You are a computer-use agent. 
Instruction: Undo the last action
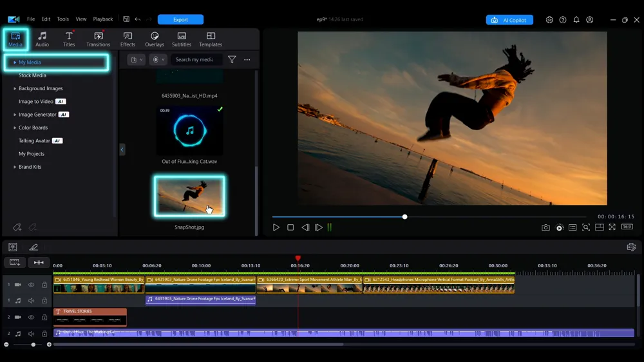(x=138, y=19)
